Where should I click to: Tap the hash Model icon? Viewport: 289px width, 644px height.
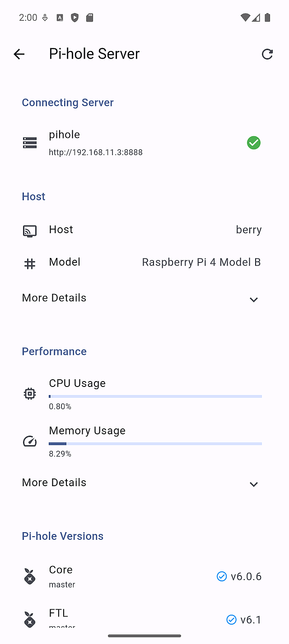point(30,263)
